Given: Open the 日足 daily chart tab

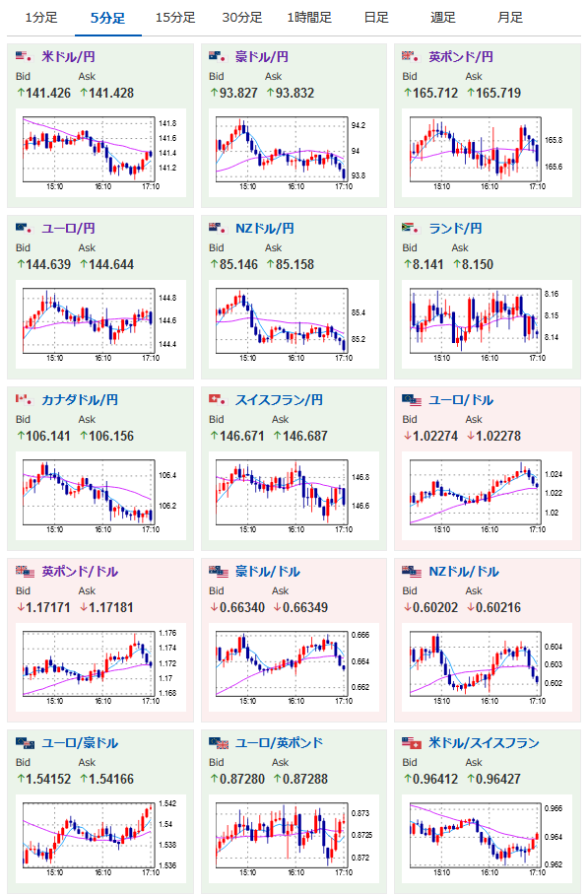Looking at the screenshot, I should point(375,18).
